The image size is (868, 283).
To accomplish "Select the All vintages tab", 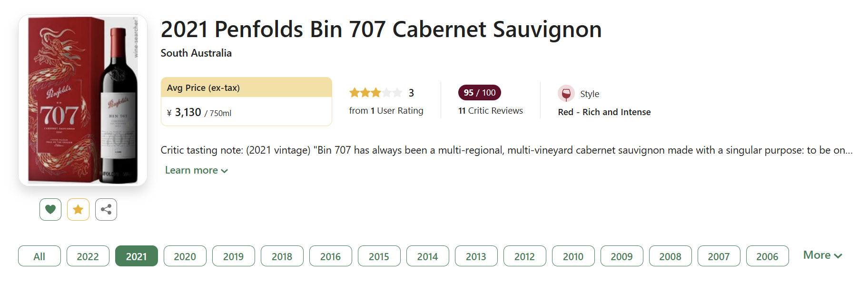I will 39,256.
